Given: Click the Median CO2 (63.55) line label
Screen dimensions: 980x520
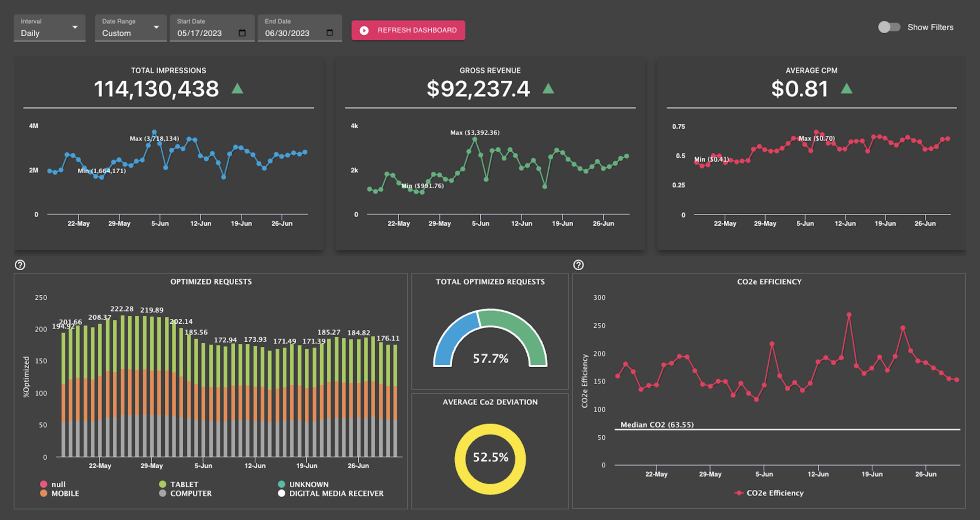Looking at the screenshot, I should coord(657,424).
